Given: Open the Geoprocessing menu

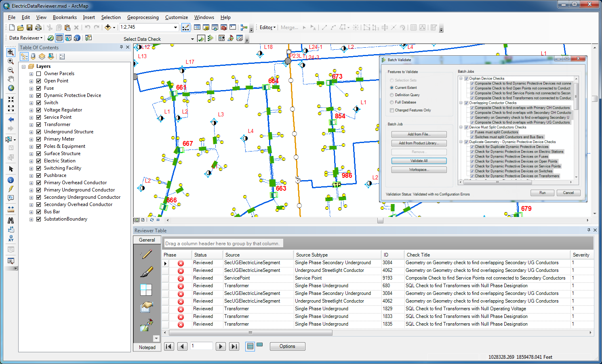Looking at the screenshot, I should point(143,17).
